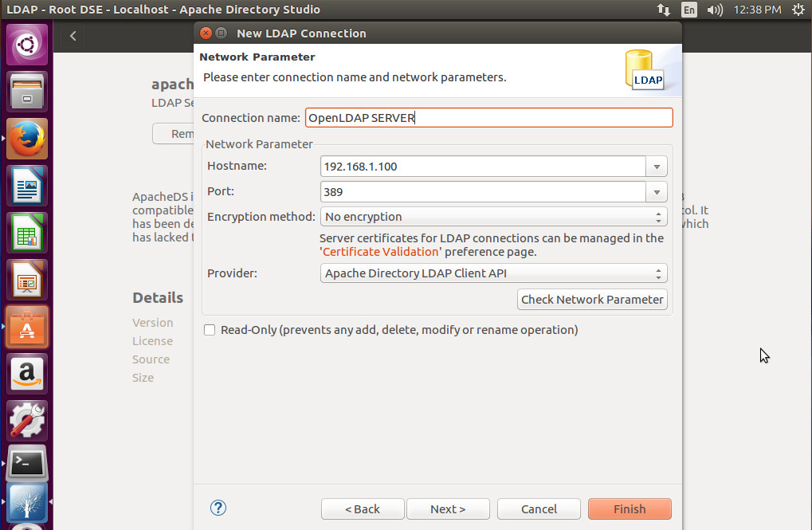Click the Connection name text field
The height and width of the screenshot is (530, 812).
tap(488, 118)
